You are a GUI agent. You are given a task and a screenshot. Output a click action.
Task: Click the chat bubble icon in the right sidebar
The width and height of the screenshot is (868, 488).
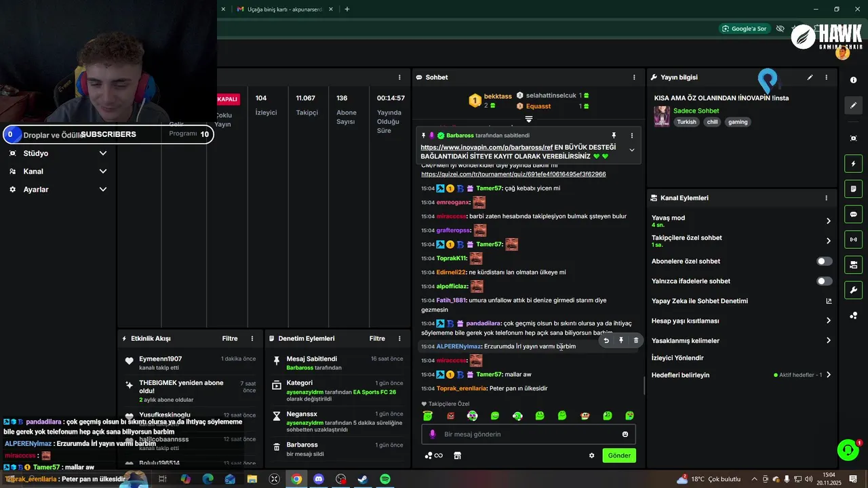tap(853, 214)
